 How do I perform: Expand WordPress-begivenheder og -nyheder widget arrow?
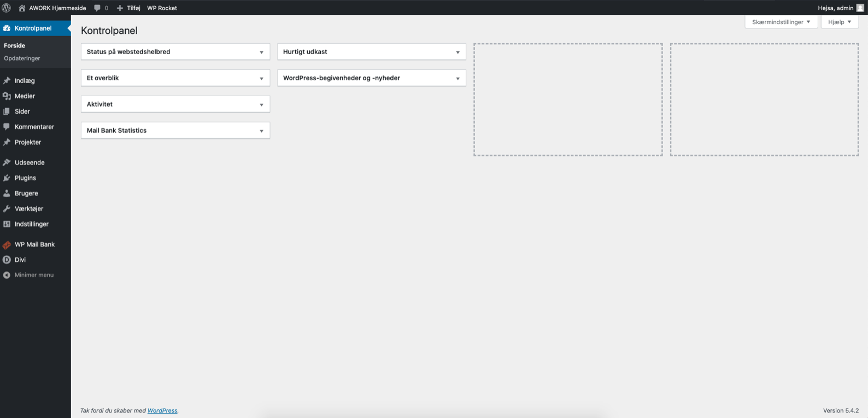(x=458, y=78)
